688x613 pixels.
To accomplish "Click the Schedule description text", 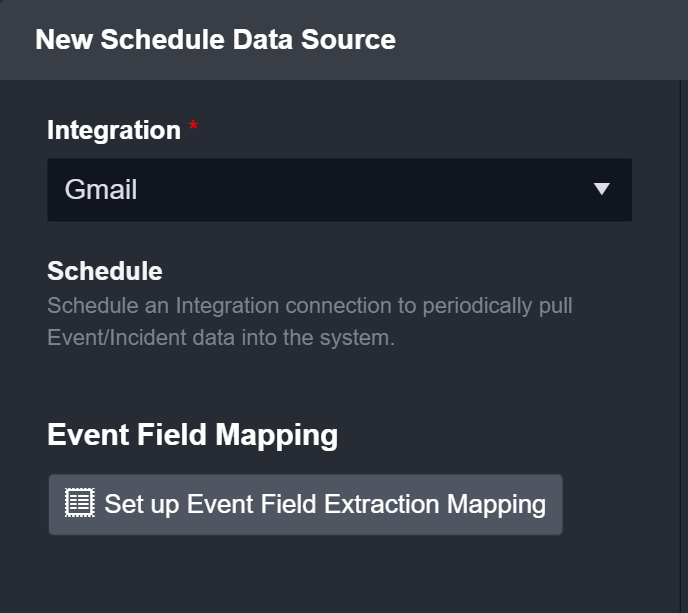I will [310, 304].
